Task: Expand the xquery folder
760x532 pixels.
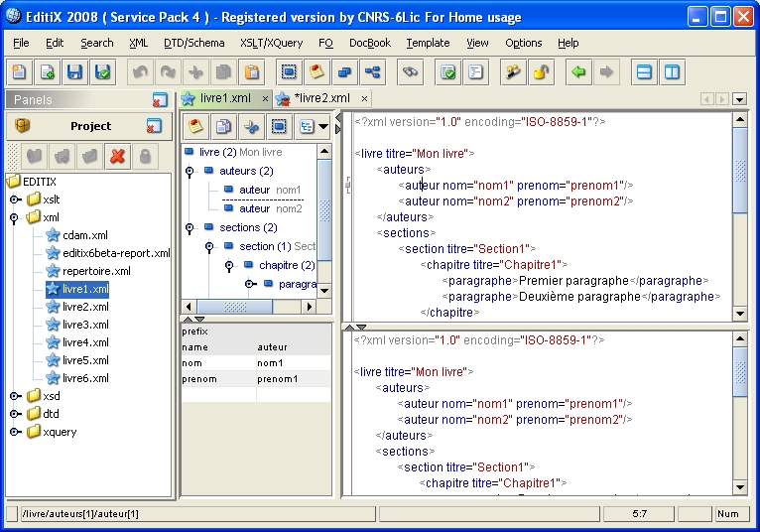Action: [x=15, y=432]
